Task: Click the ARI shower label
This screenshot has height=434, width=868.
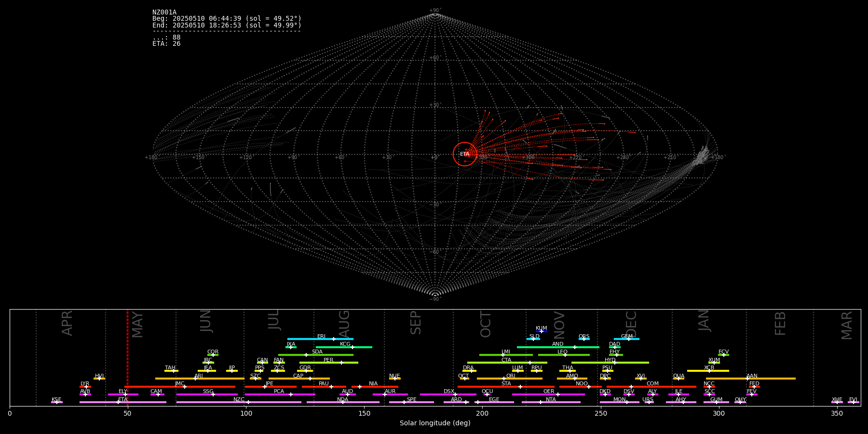Action: [199, 376]
